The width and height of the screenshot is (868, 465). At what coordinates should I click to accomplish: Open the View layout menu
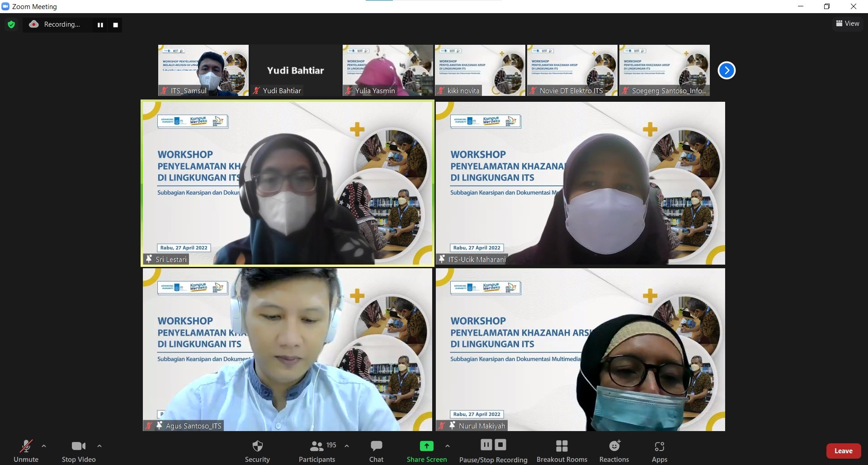(847, 24)
